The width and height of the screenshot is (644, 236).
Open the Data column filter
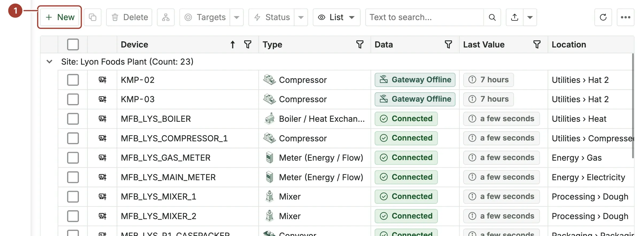pos(448,45)
